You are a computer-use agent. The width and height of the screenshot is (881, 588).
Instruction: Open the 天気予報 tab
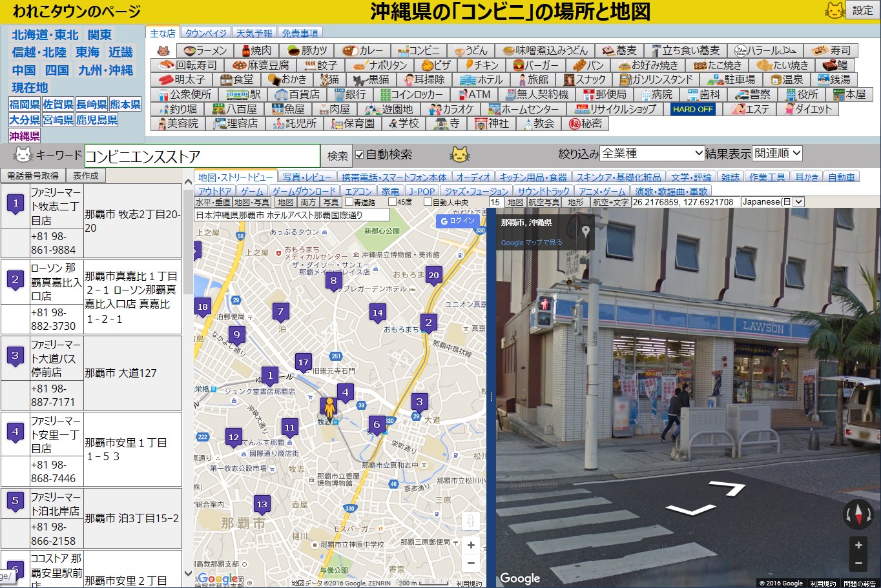[254, 33]
